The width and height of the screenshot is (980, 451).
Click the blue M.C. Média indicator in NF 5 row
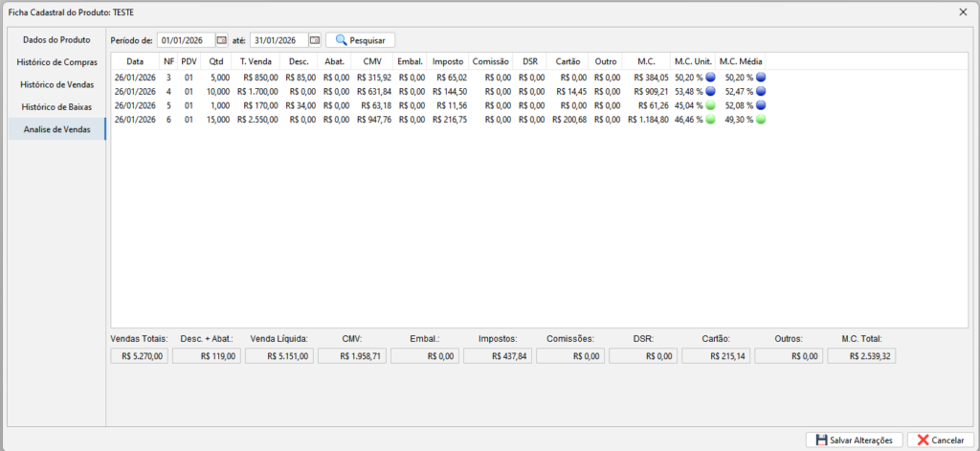coord(762,105)
